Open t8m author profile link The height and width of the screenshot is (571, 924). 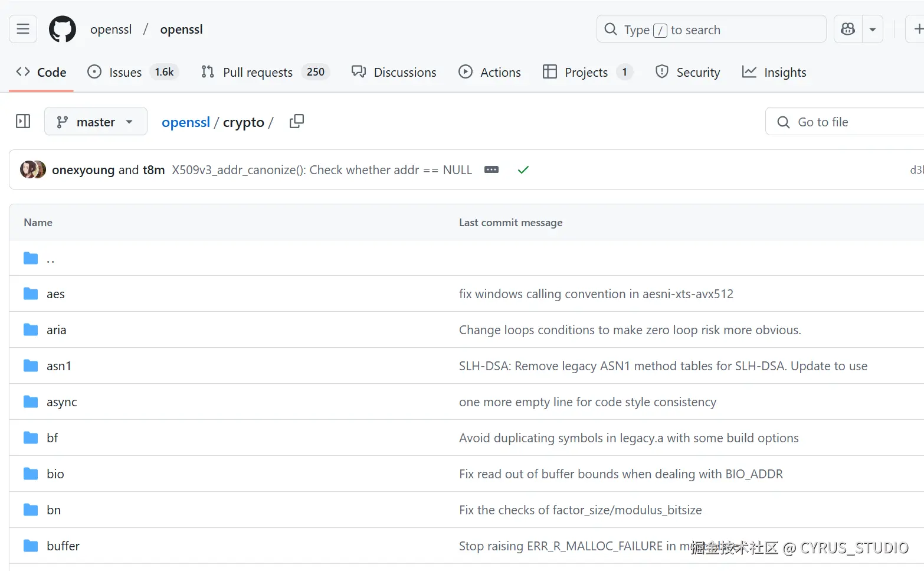coord(153,170)
